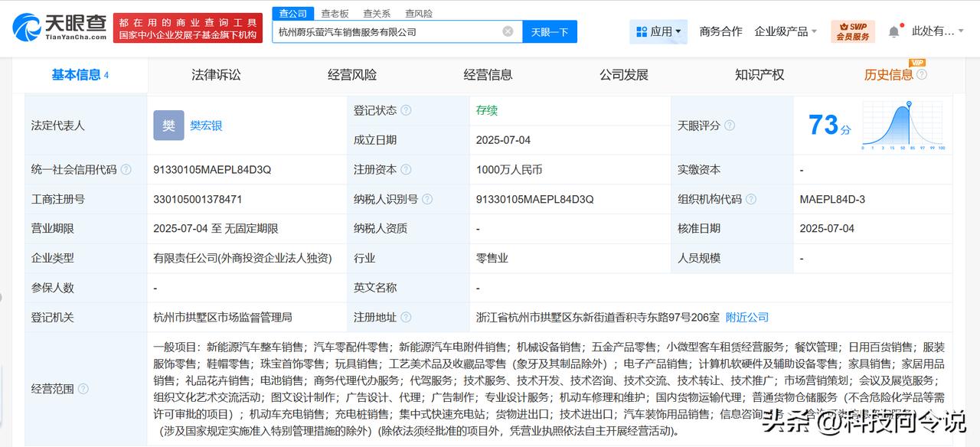Open the 商务合作 link
The width and height of the screenshot is (980, 447).
point(720,31)
